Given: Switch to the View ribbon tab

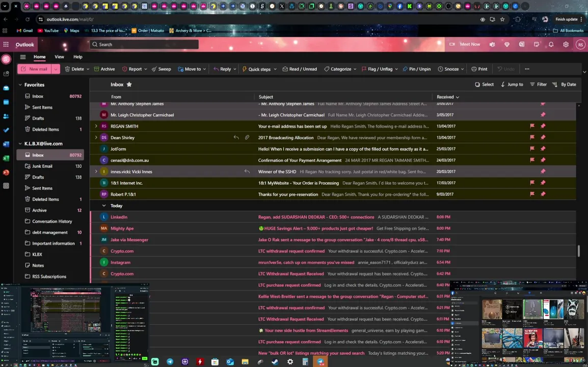Looking at the screenshot, I should pos(59,57).
